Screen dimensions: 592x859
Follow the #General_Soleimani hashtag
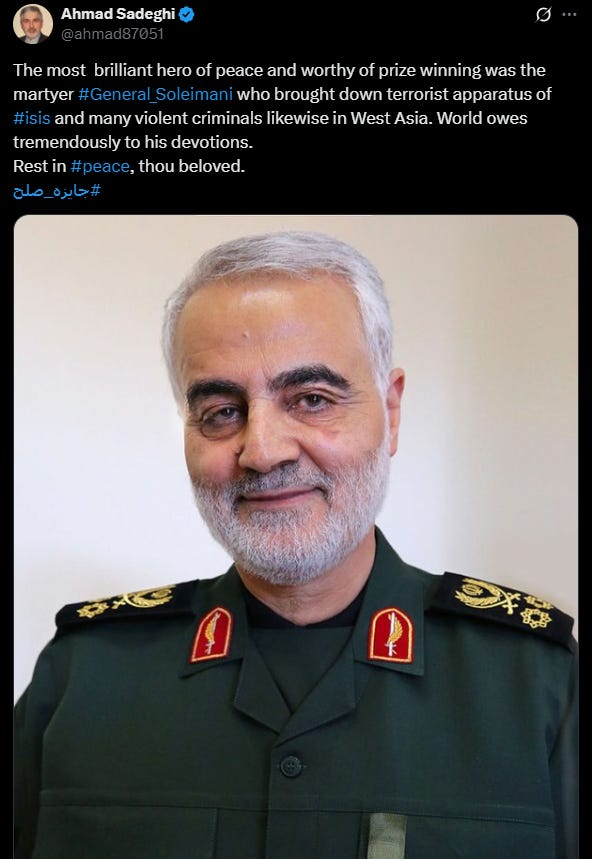[x=156, y=94]
